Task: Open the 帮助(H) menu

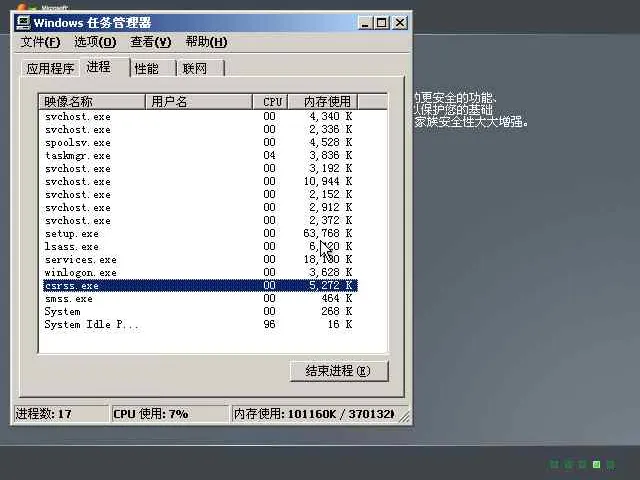Action: (206, 42)
